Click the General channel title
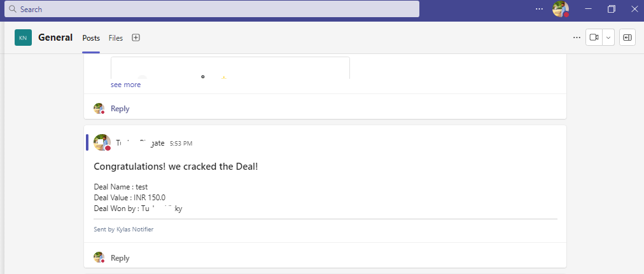 coord(55,38)
